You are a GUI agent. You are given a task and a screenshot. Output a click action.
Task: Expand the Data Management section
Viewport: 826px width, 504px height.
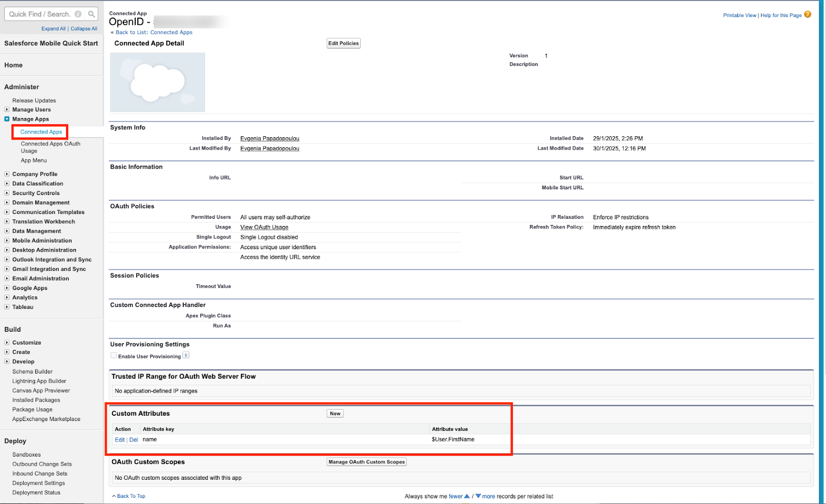tap(7, 231)
